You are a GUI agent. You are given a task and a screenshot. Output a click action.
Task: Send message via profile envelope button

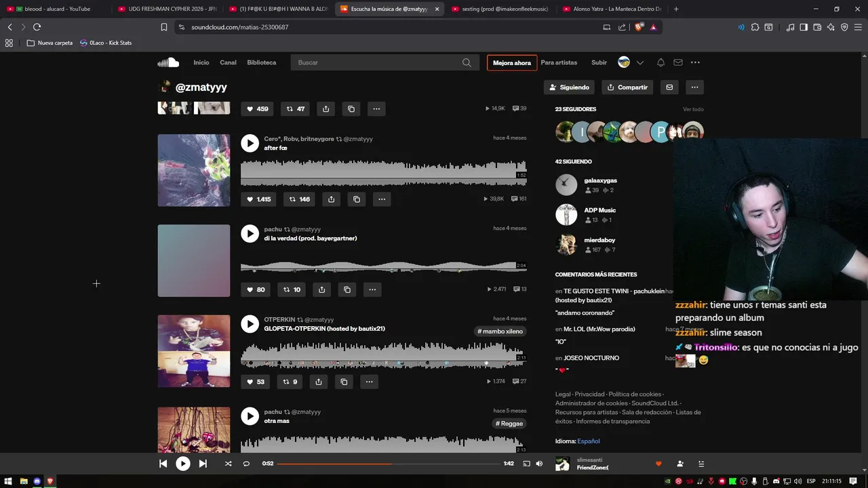pyautogui.click(x=669, y=87)
